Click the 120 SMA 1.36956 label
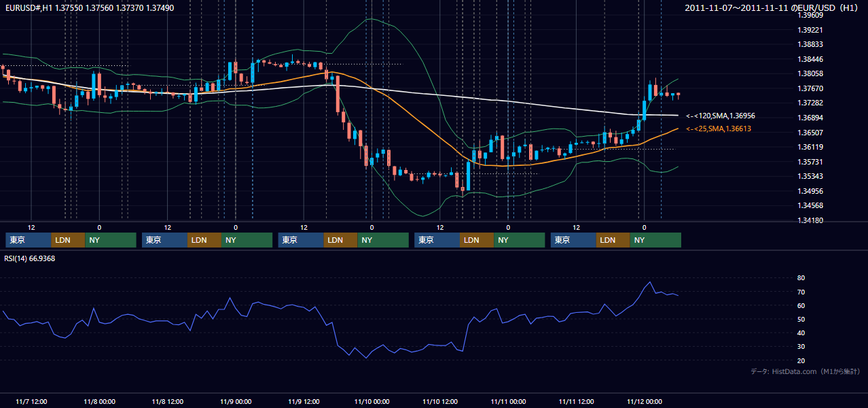 coord(719,116)
